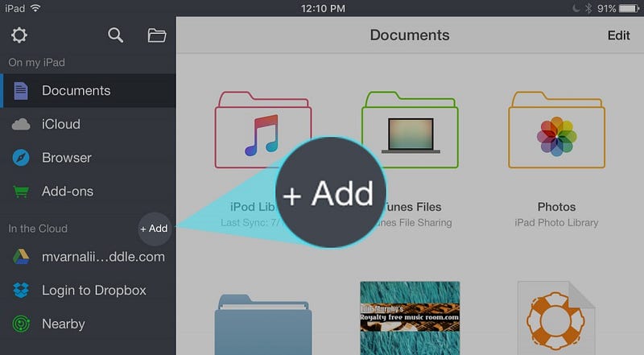This screenshot has width=644, height=355.
Task: Choose Login to Dropbox
Action: coord(88,291)
